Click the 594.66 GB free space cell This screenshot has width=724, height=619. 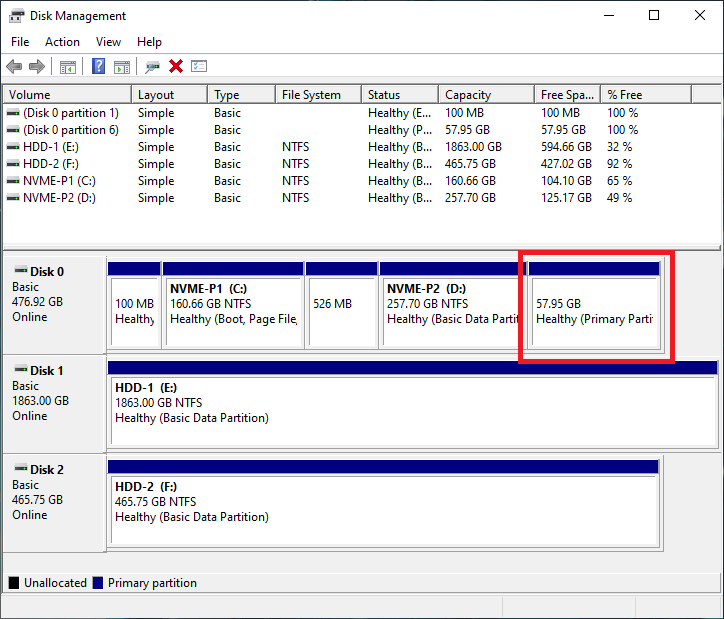click(567, 147)
